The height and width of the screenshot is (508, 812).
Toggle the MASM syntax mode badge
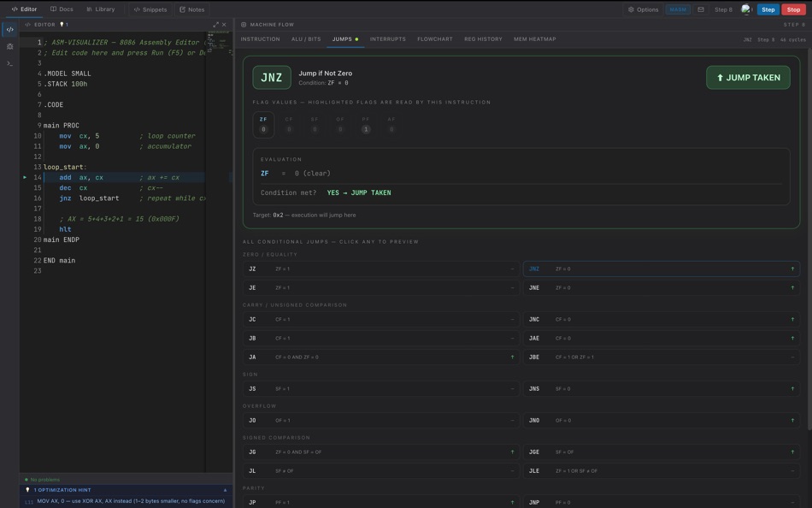tap(678, 9)
